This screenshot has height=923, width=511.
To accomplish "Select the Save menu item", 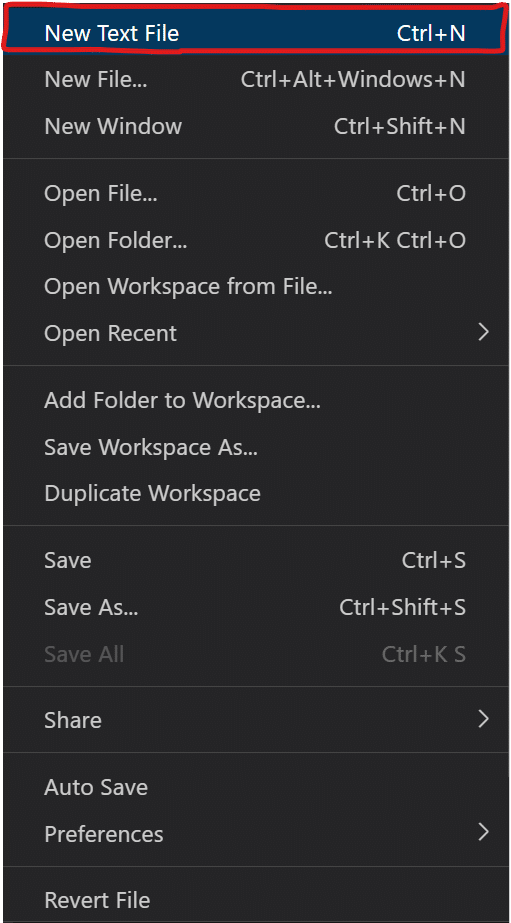I will point(255,560).
